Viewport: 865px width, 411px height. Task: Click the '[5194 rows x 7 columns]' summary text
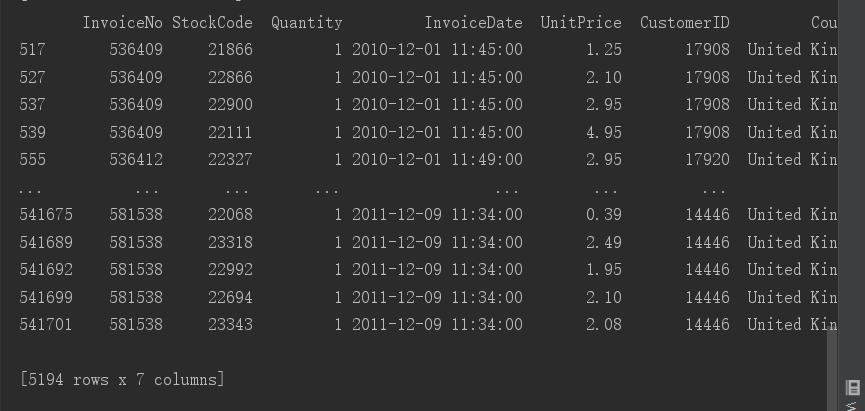pyautogui.click(x=122, y=379)
